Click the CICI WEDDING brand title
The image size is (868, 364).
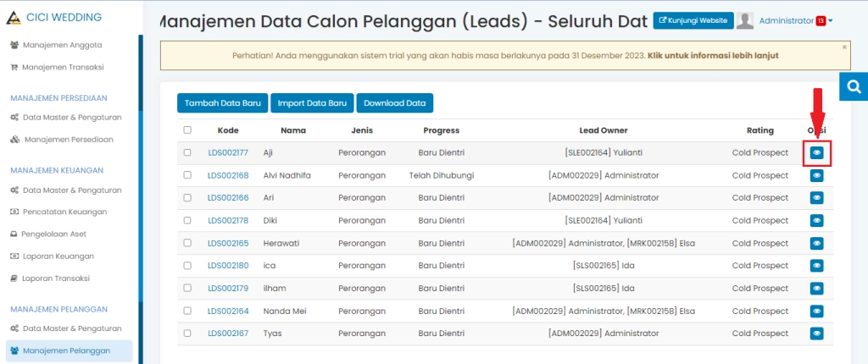64,18
